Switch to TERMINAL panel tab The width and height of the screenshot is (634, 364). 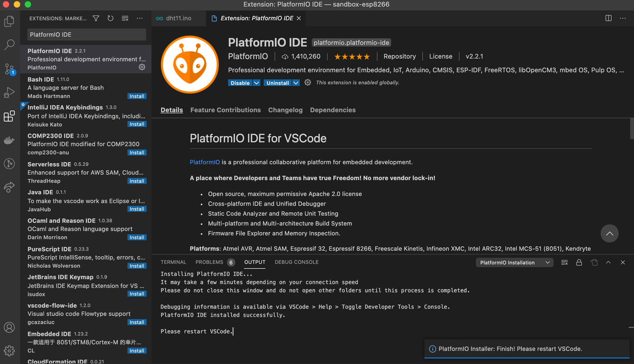tap(173, 262)
